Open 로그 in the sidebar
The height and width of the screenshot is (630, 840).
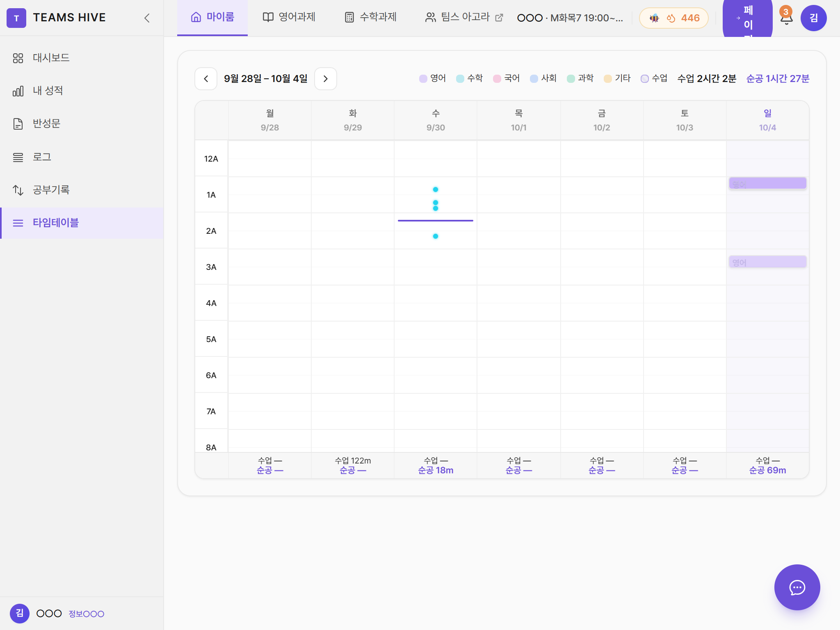click(x=82, y=157)
